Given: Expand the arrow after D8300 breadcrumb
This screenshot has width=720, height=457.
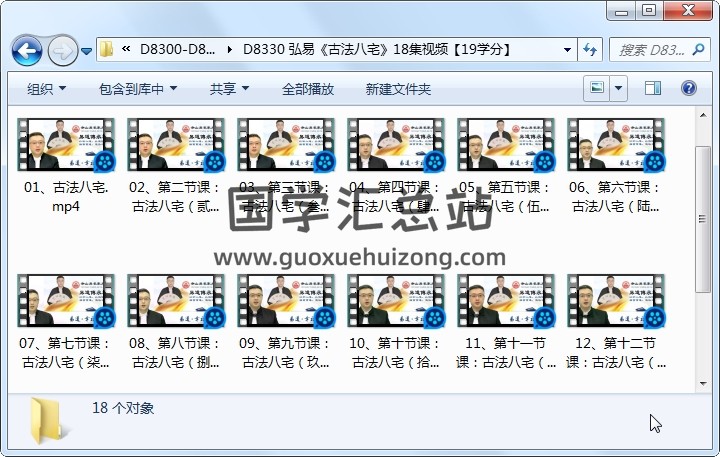Looking at the screenshot, I should coord(232,49).
